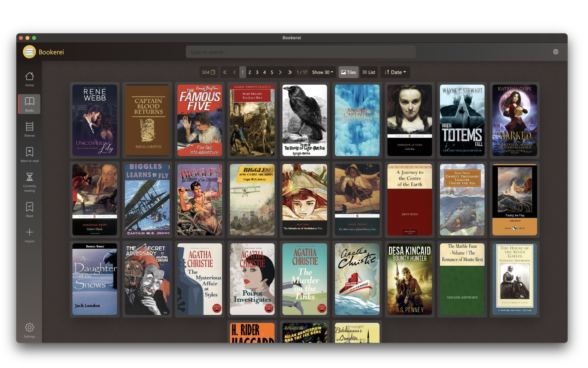Open Poirot Investigates cover
The height and width of the screenshot is (368, 588).
[x=252, y=279]
